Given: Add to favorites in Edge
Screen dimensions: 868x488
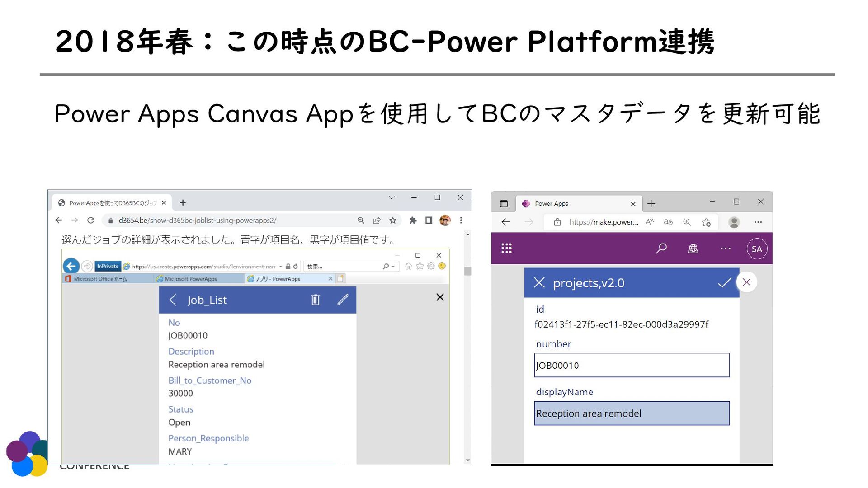Looking at the screenshot, I should [x=706, y=222].
